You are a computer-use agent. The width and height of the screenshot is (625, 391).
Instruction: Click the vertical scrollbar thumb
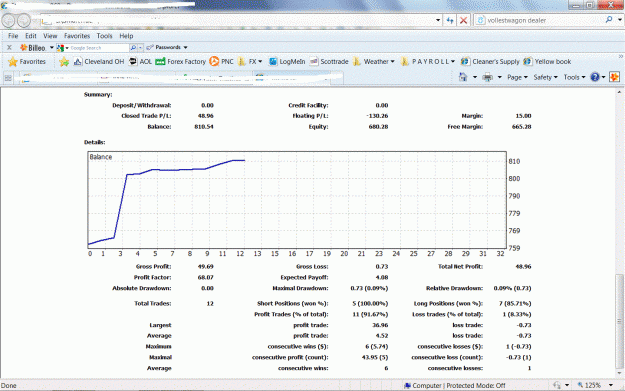click(x=619, y=321)
